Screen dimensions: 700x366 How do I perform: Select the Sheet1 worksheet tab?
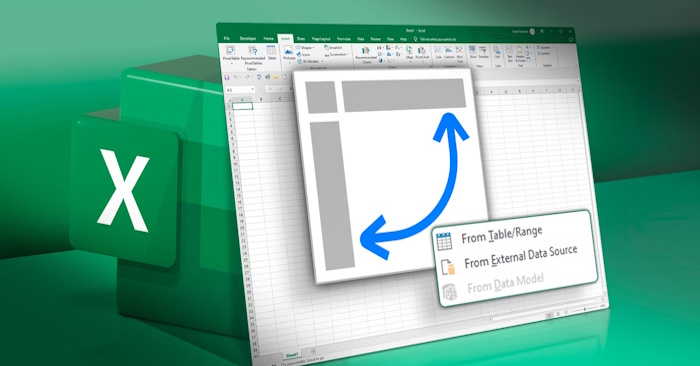click(292, 355)
